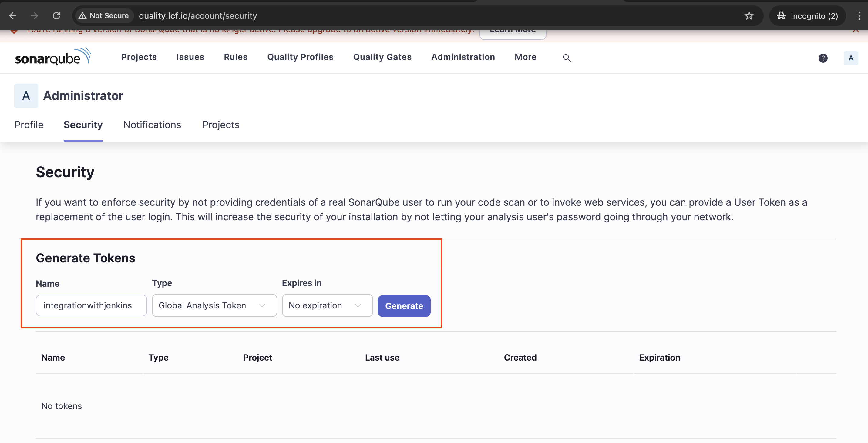Click the SonarQube logo
Image resolution: width=868 pixels, height=443 pixels.
click(x=53, y=57)
